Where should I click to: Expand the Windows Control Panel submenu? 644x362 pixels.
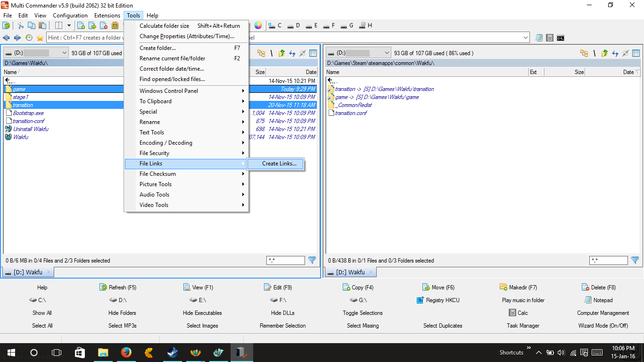[186, 91]
